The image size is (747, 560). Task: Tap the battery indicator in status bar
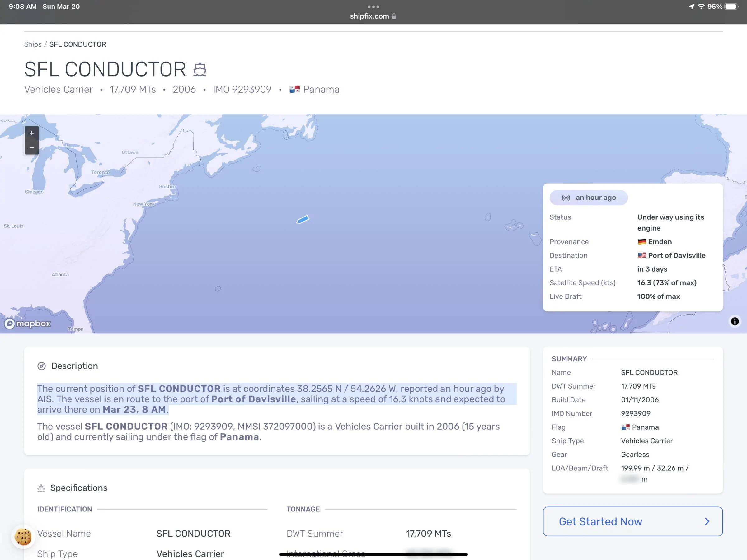(731, 7)
